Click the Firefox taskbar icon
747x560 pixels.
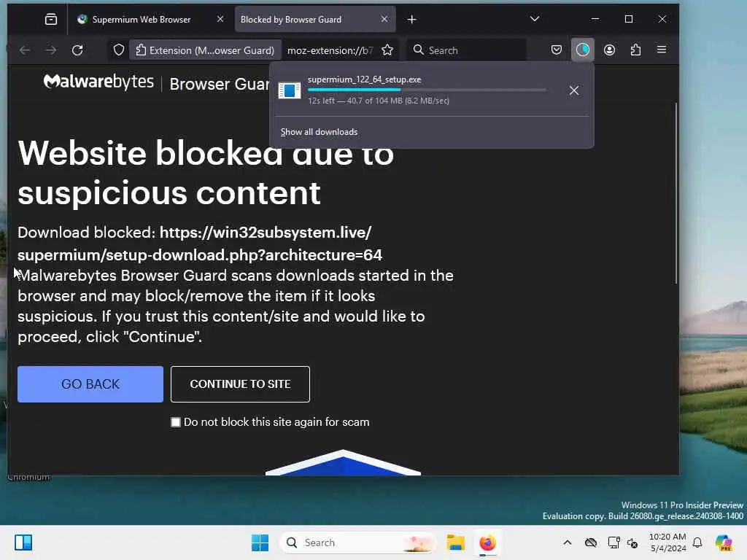487,542
